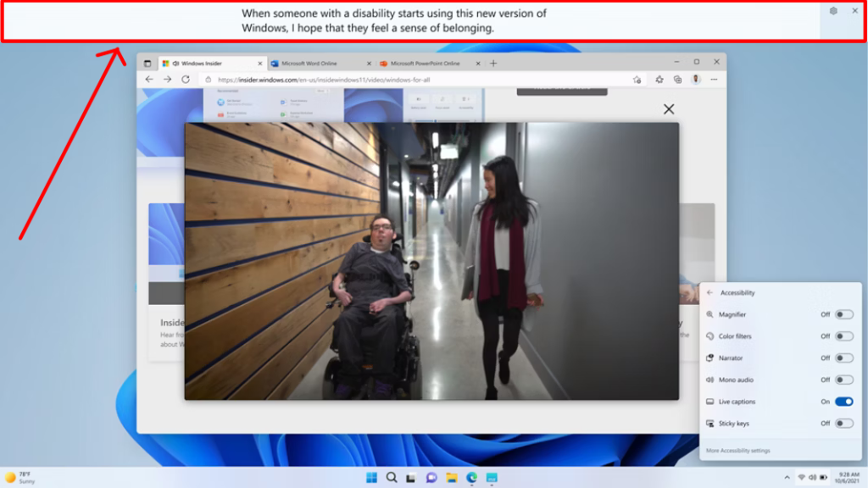Open browser profile avatar

click(696, 80)
